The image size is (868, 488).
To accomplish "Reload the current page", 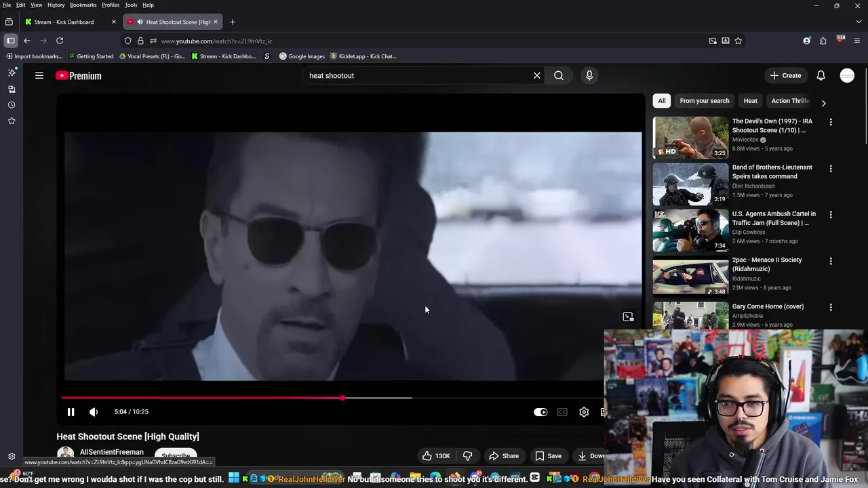I will 60,41.
